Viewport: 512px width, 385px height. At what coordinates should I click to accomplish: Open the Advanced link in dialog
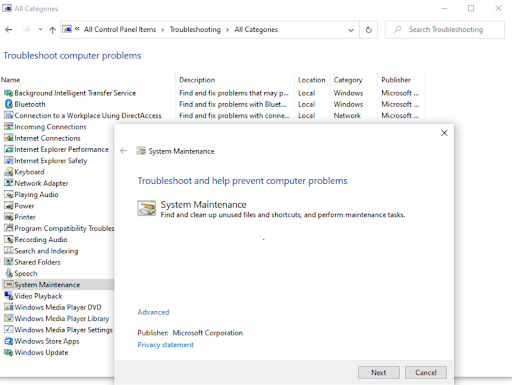coord(153,312)
